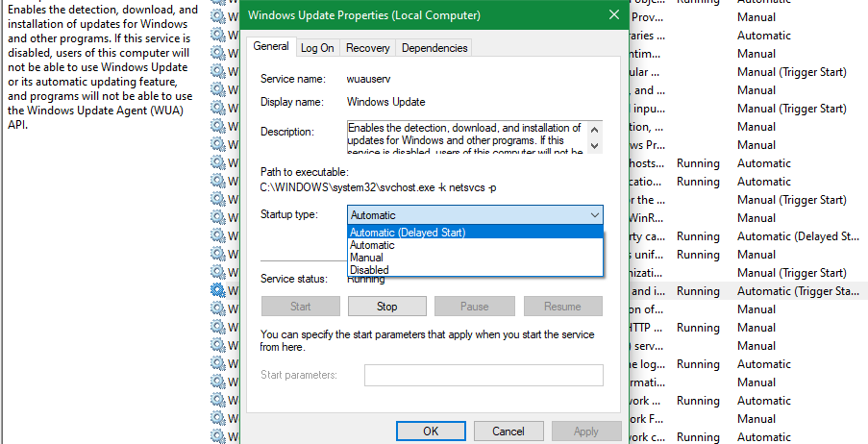This screenshot has width=868, height=444.
Task: Click the gear icon of the highlighted service row
Action: (x=218, y=290)
